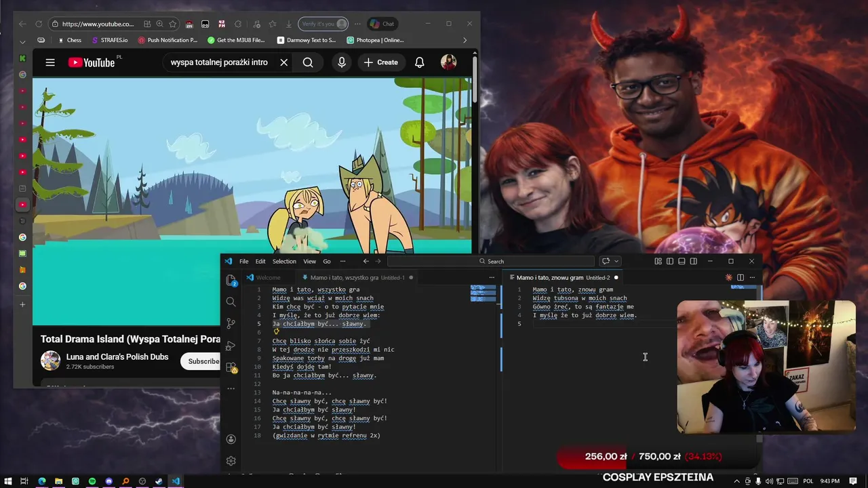Expand Copilot chat dropdown arrow

pyautogui.click(x=616, y=261)
